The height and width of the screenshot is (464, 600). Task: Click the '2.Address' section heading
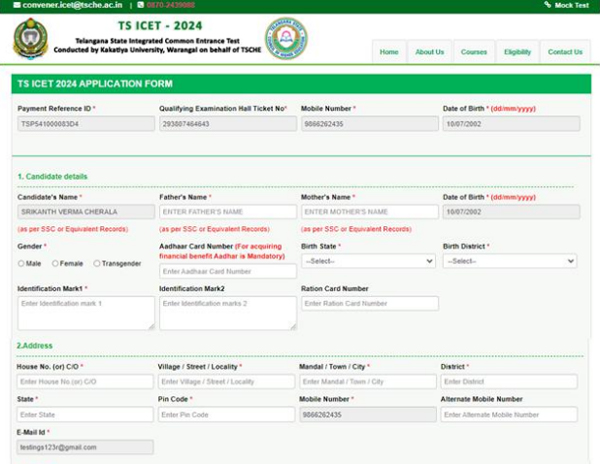point(34,345)
